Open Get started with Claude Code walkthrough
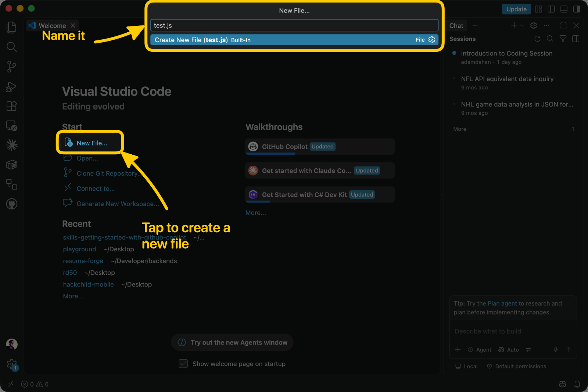Image resolution: width=588 pixels, height=392 pixels. pyautogui.click(x=320, y=170)
